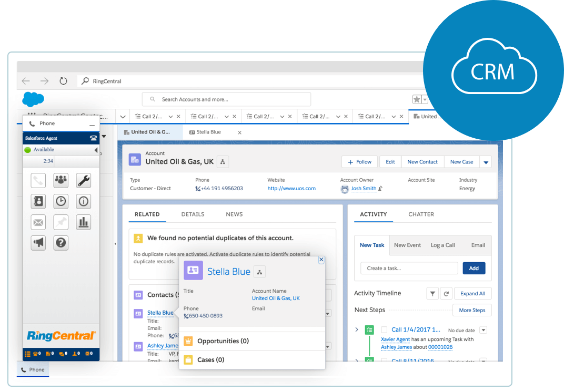
Task: Follow the United Oil & Gas account
Action: pos(359,162)
